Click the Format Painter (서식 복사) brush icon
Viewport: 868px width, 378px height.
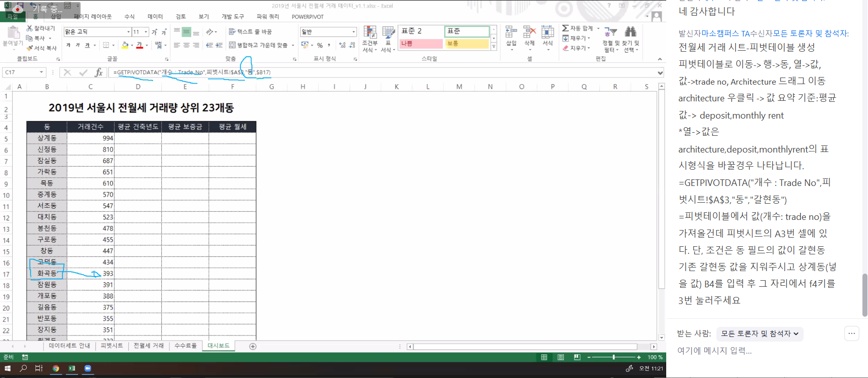(29, 48)
